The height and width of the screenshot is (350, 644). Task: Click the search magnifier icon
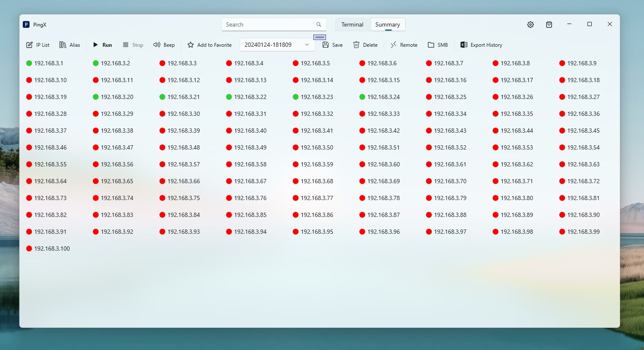pos(319,24)
